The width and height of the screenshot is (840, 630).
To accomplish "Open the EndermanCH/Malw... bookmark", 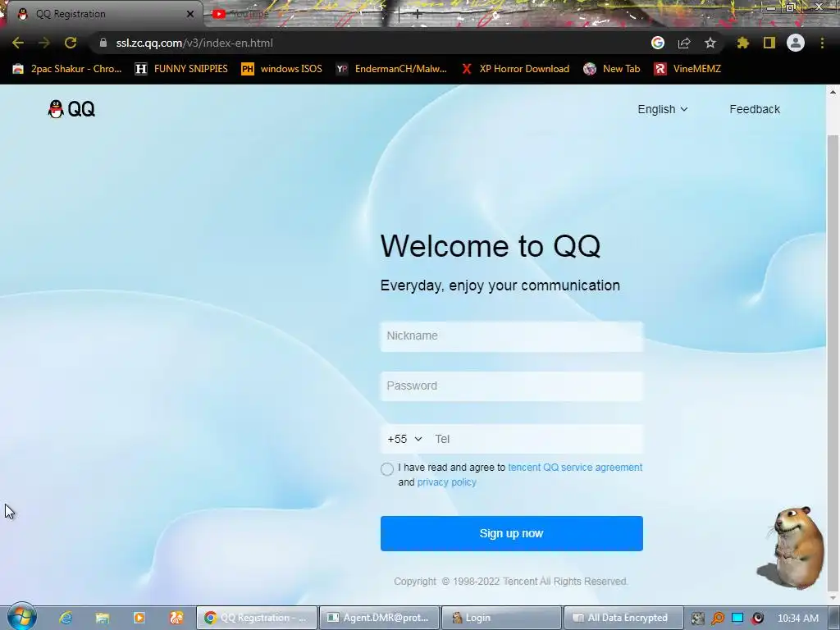I will (x=391, y=69).
